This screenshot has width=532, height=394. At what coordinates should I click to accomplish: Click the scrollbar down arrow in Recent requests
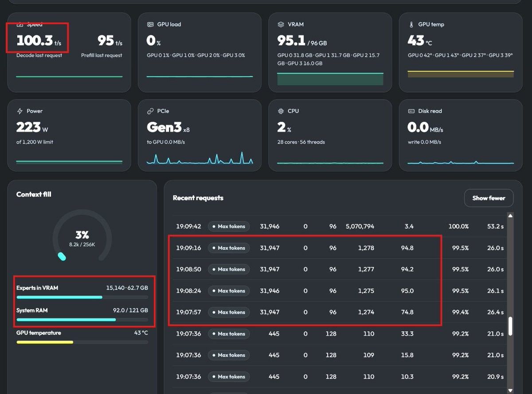pos(510,390)
